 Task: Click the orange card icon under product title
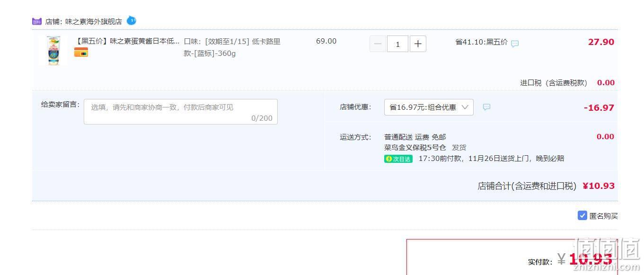[x=81, y=53]
